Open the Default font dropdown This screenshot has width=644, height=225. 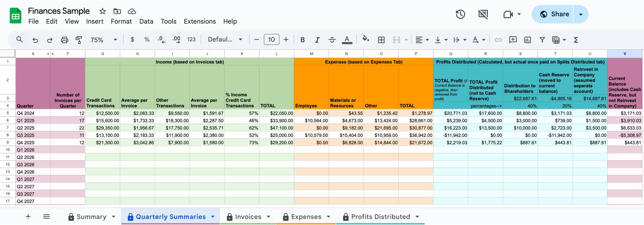tap(225, 40)
